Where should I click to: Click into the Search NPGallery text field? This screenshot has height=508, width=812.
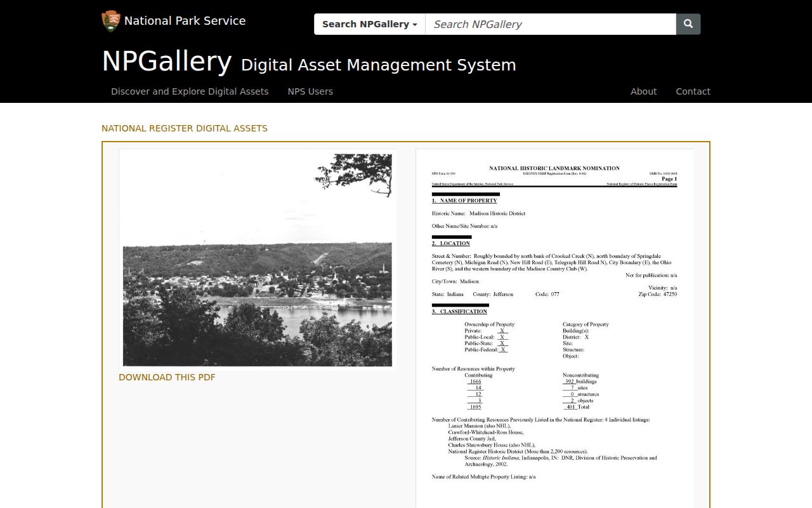[551, 24]
